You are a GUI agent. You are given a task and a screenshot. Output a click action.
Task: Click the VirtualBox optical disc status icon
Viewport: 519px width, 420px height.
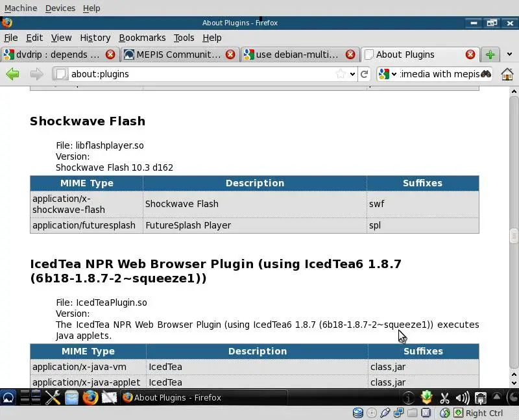pyautogui.click(x=372, y=413)
